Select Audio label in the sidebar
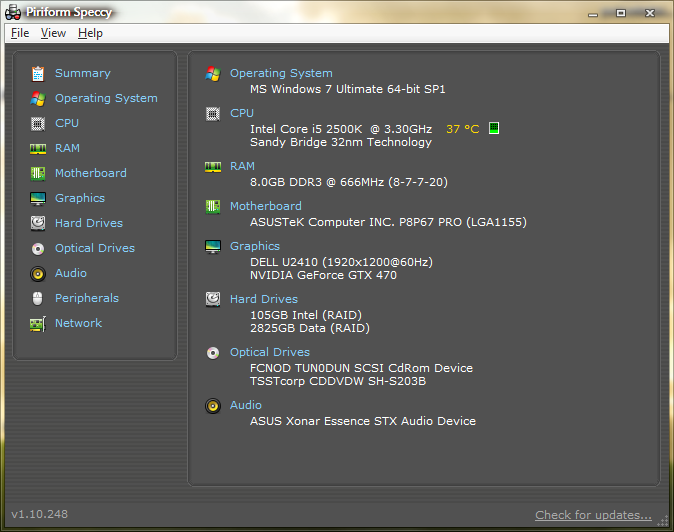Image resolution: width=674 pixels, height=532 pixels. click(71, 273)
